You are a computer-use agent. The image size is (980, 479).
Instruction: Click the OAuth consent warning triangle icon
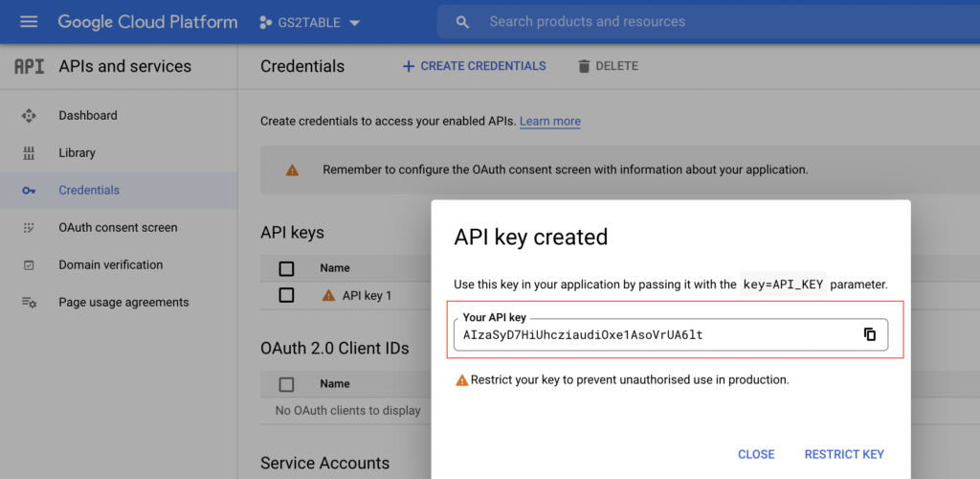point(292,170)
